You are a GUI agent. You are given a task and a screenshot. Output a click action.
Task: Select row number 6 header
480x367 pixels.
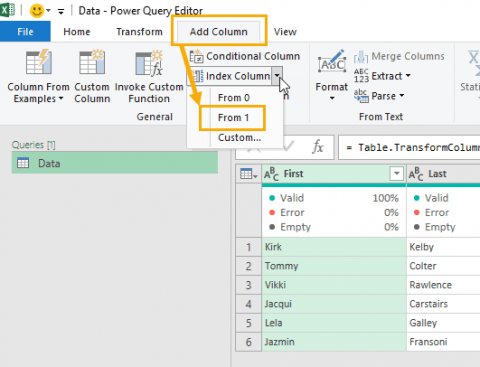click(x=248, y=342)
